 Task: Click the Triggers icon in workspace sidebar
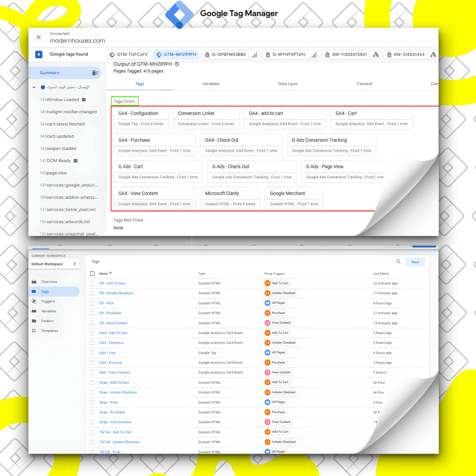coord(34,301)
